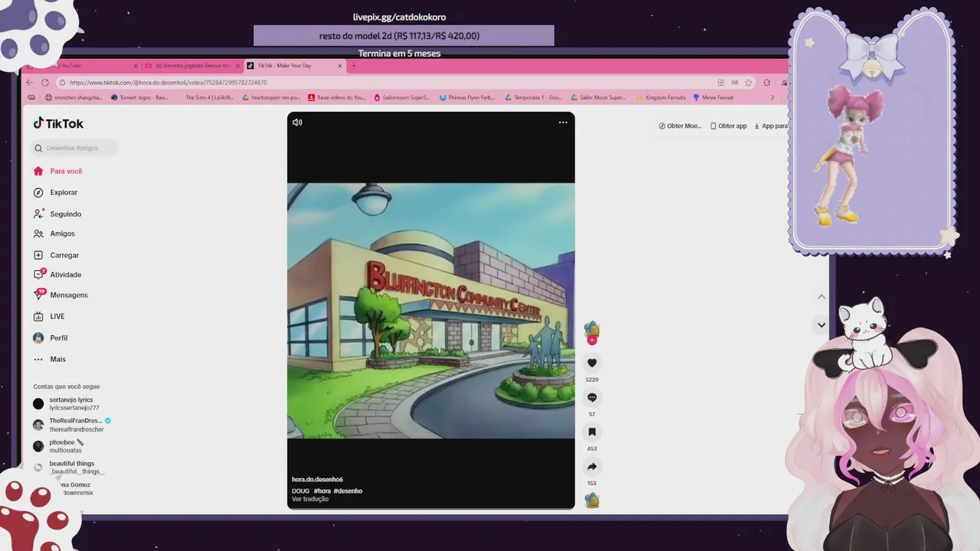The height and width of the screenshot is (551, 980).
Task: Open phoebee multiouatss account
Action: pyautogui.click(x=60, y=446)
